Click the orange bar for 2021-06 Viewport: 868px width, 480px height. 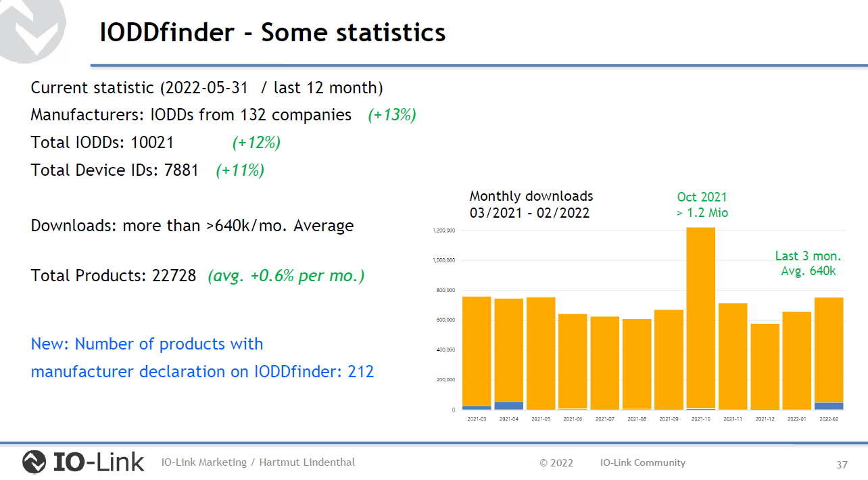573,361
